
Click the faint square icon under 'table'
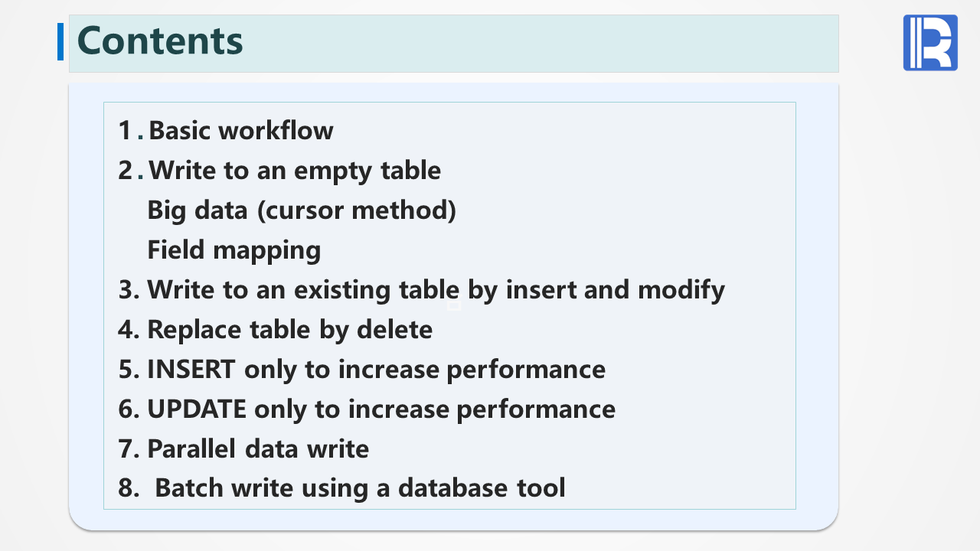tap(453, 305)
